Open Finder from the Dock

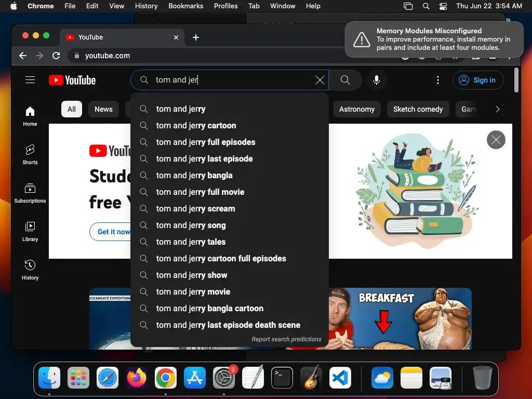[x=49, y=378]
